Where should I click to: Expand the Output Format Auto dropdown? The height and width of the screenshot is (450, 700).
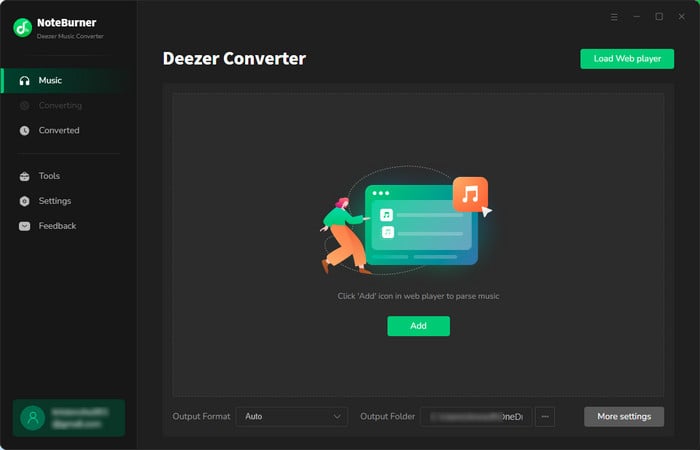pyautogui.click(x=292, y=417)
